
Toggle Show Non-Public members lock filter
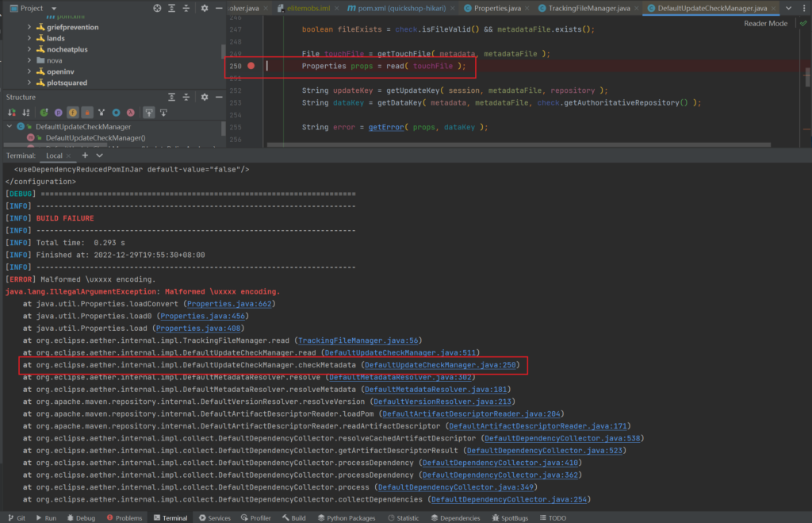[87, 112]
